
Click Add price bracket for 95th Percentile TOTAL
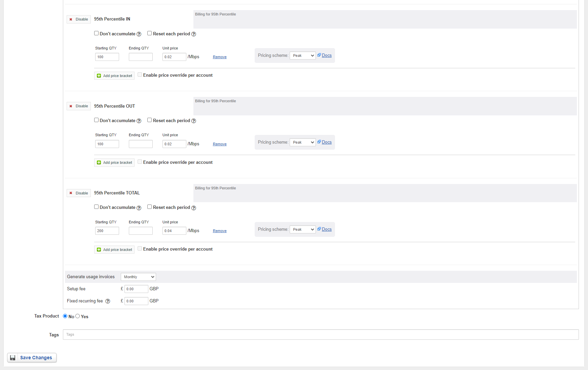(114, 250)
